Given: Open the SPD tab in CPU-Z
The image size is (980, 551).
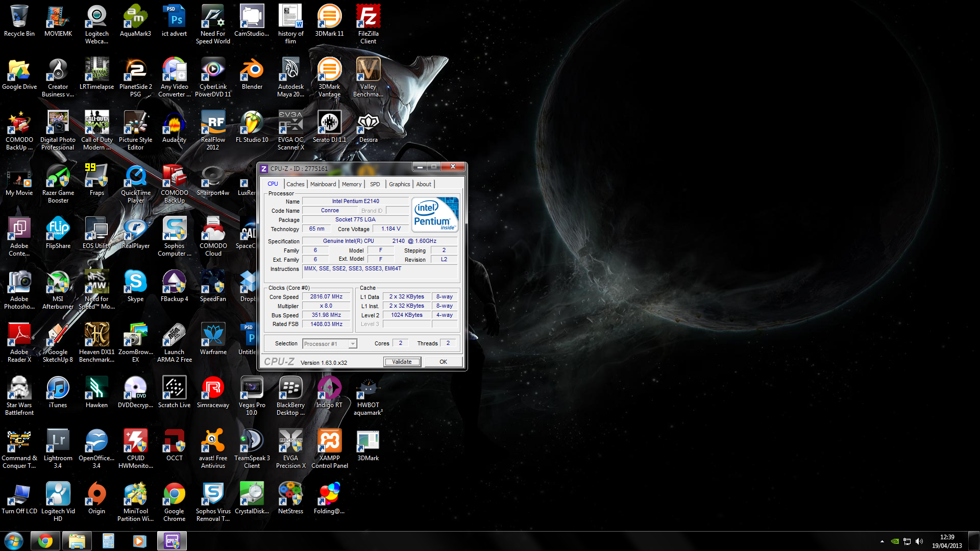Looking at the screenshot, I should point(375,184).
